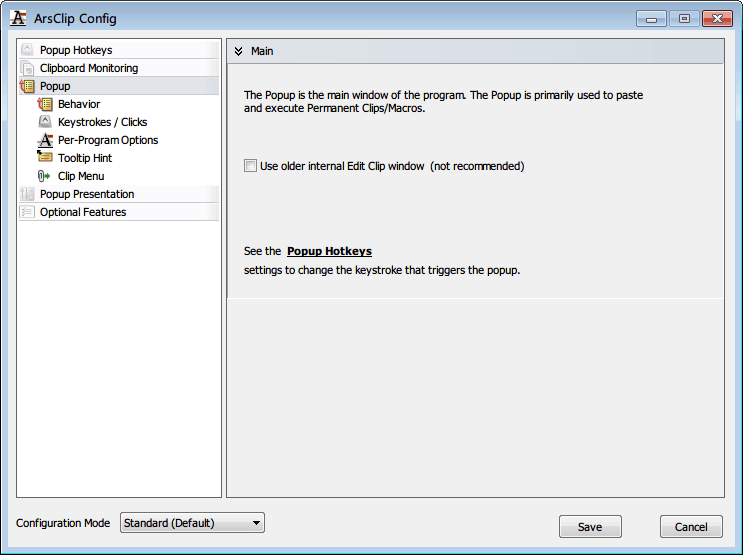Open the Configuration Mode dropdown
743x555 pixels.
[x=192, y=523]
